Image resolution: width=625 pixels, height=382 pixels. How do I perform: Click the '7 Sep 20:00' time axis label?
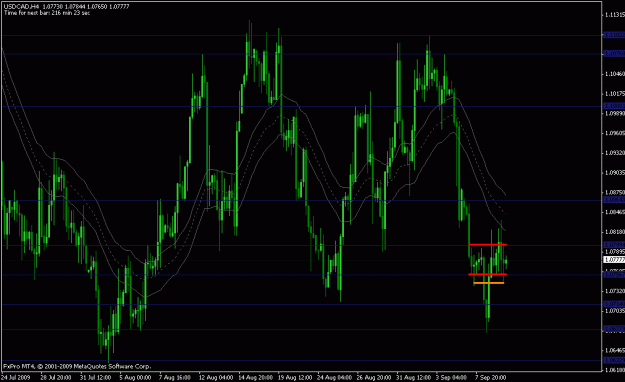(491, 377)
